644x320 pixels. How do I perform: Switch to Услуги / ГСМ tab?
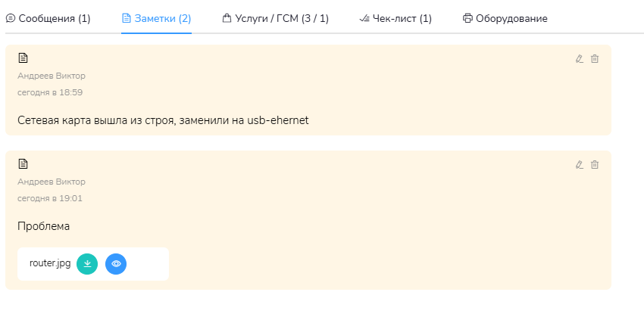(276, 18)
